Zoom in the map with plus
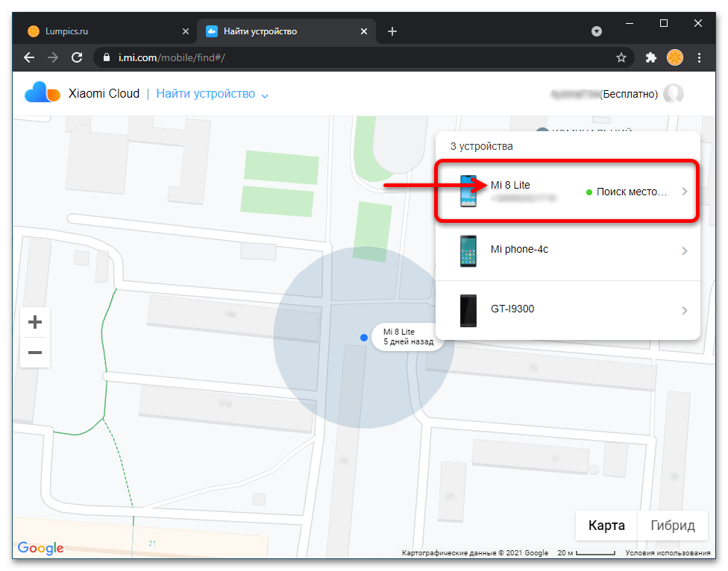 35,322
